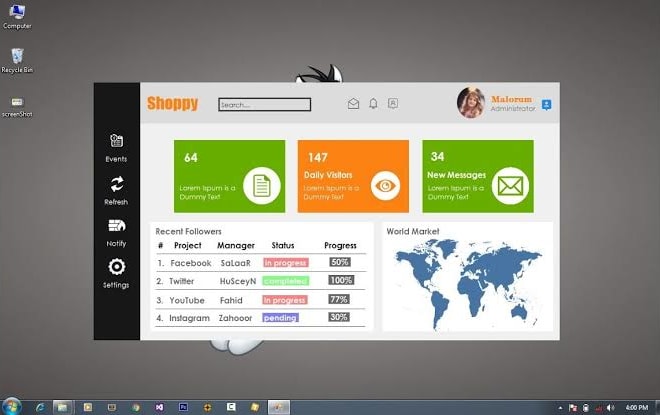Click the Facebook 50% progress indicator
This screenshot has width=660, height=415.
pyautogui.click(x=340, y=262)
